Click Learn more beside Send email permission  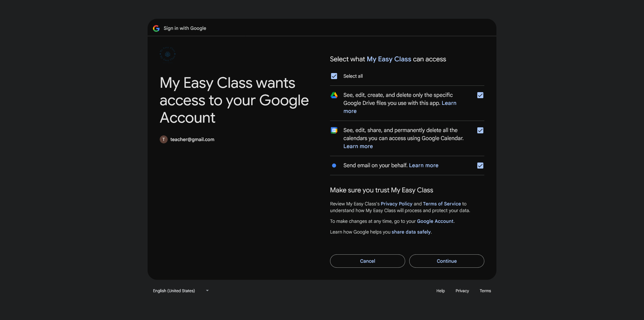point(424,166)
